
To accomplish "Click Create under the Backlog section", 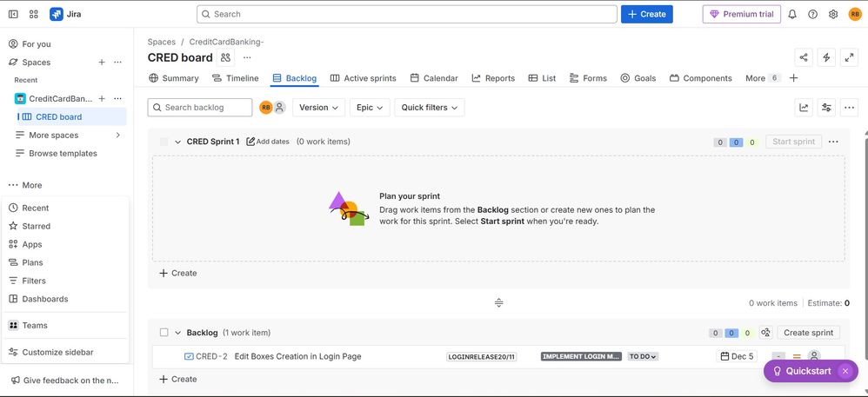I will 178,380.
